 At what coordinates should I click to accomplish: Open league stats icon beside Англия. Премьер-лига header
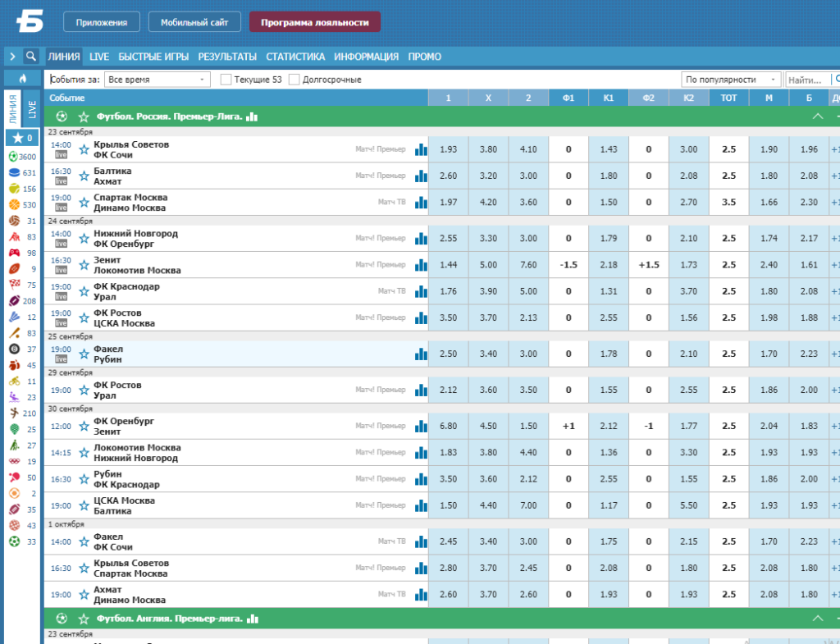coord(253,619)
